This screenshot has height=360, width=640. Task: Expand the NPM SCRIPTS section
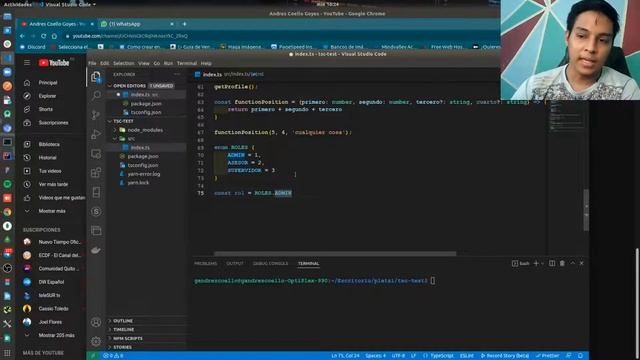(x=128, y=338)
